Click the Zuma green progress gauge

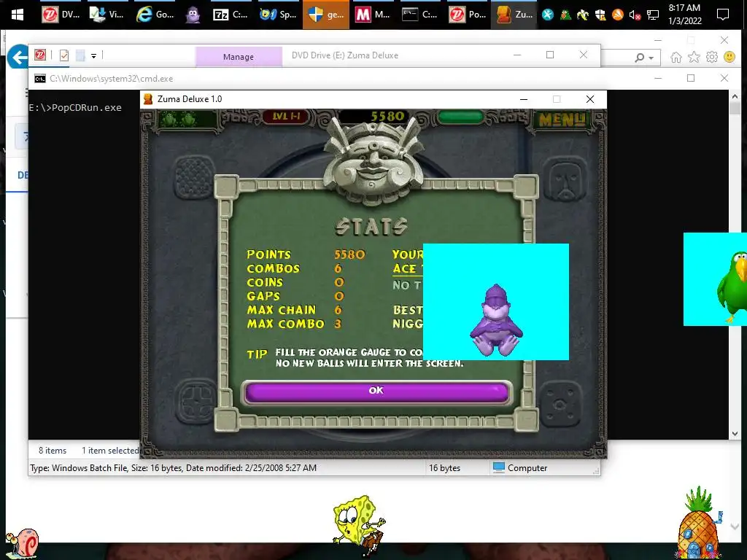(460, 116)
